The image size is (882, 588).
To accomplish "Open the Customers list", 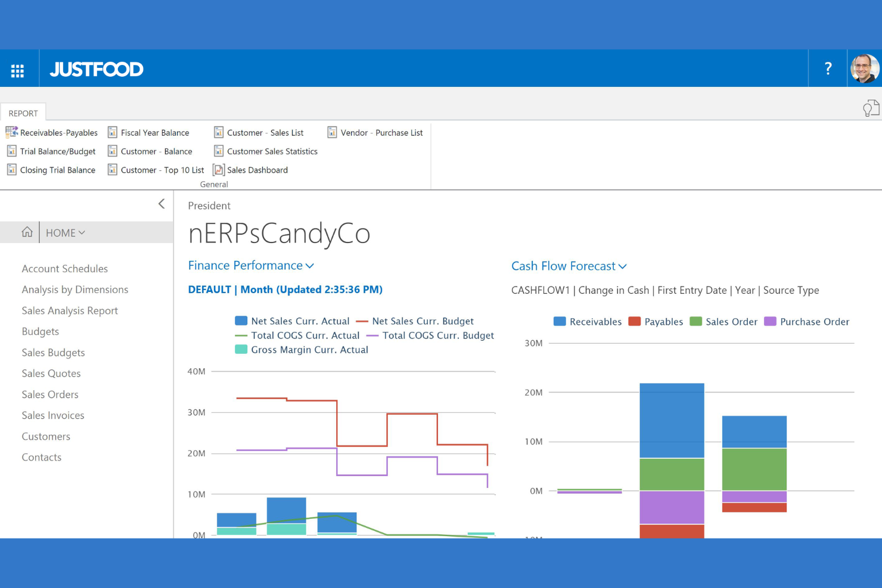I will click(x=46, y=436).
